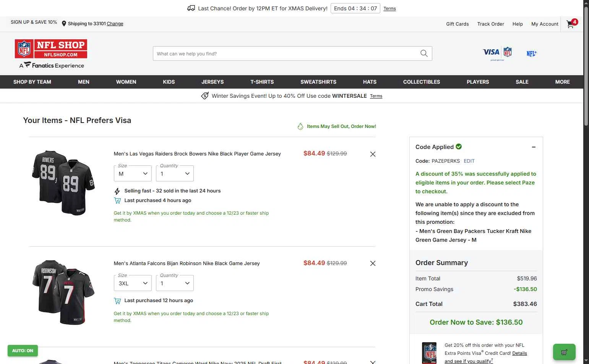Click the NFL Extra Points Visa card image
This screenshot has width=589, height=364.
[x=429, y=353]
